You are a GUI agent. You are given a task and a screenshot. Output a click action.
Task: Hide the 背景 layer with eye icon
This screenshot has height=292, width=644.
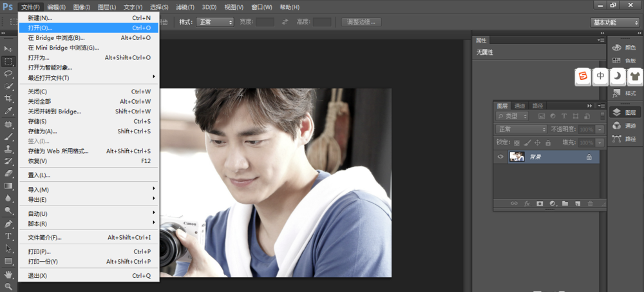coord(500,157)
